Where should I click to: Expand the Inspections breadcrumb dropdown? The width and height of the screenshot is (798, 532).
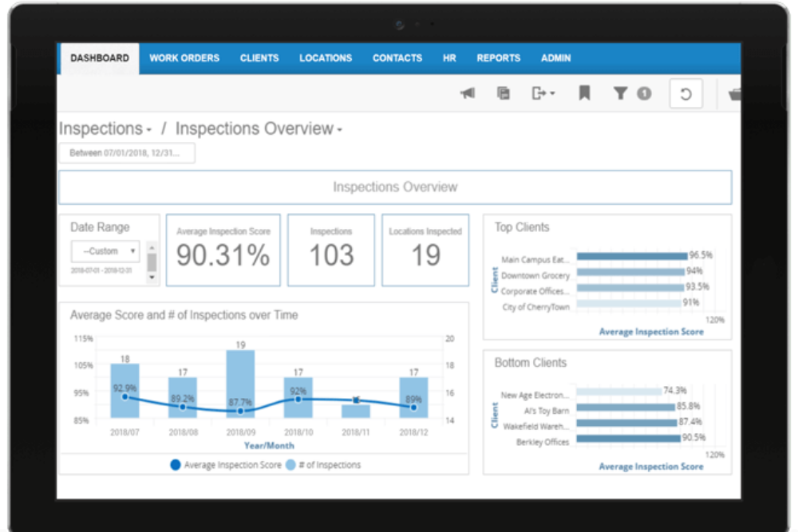[105, 128]
